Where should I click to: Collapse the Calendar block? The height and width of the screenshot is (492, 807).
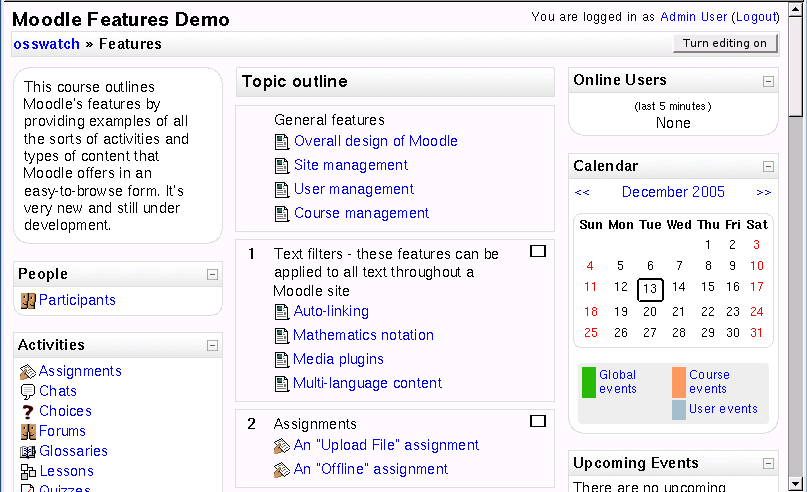click(768, 166)
